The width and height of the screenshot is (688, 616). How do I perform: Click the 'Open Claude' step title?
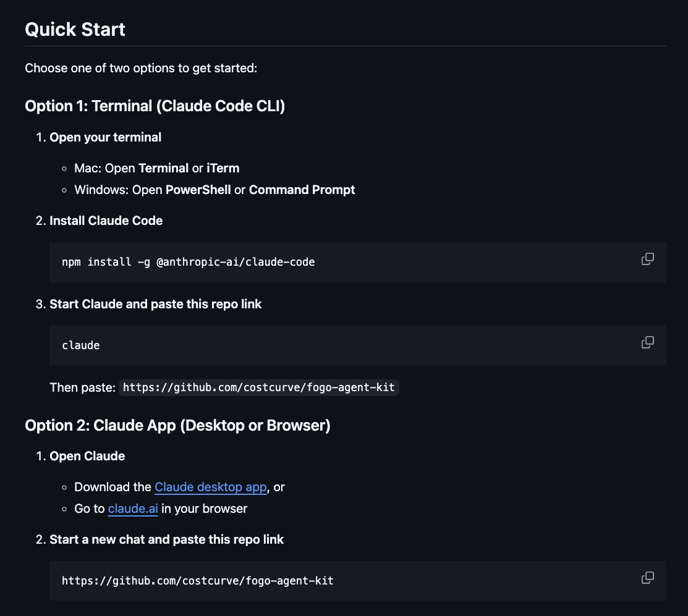click(x=87, y=456)
